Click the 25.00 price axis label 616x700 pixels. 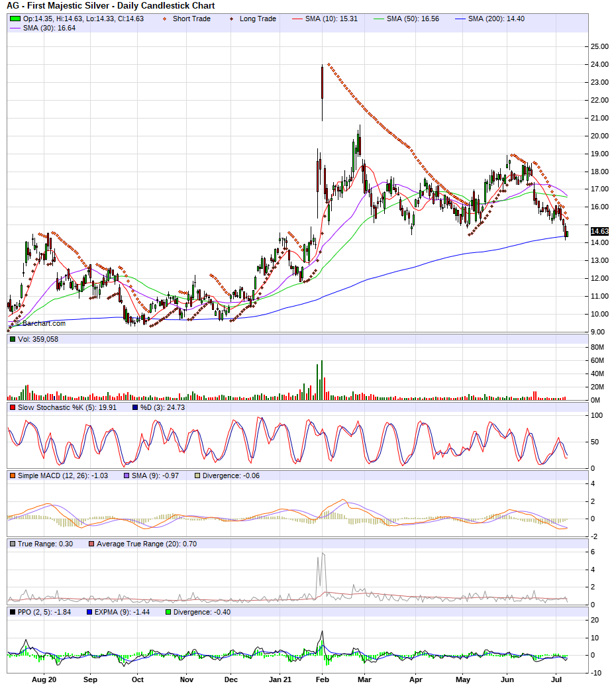tap(599, 46)
